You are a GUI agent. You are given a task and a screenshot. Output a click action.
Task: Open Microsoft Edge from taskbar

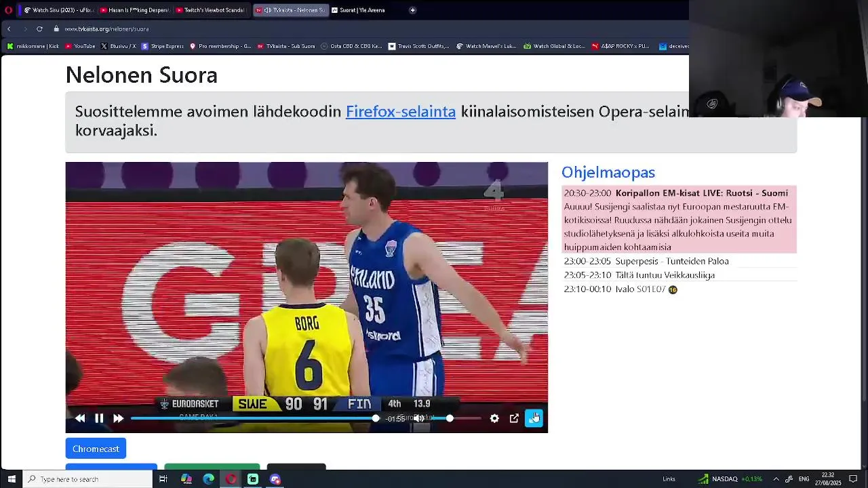pos(209,479)
